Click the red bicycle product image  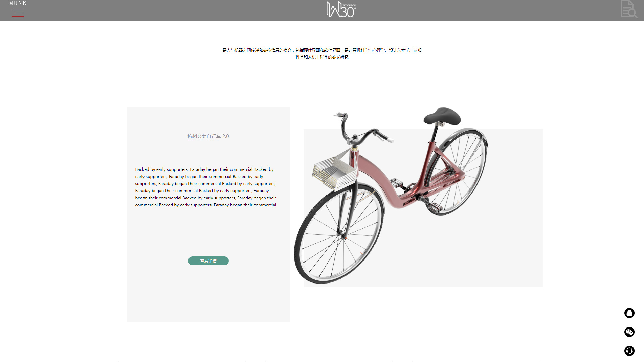point(391,195)
